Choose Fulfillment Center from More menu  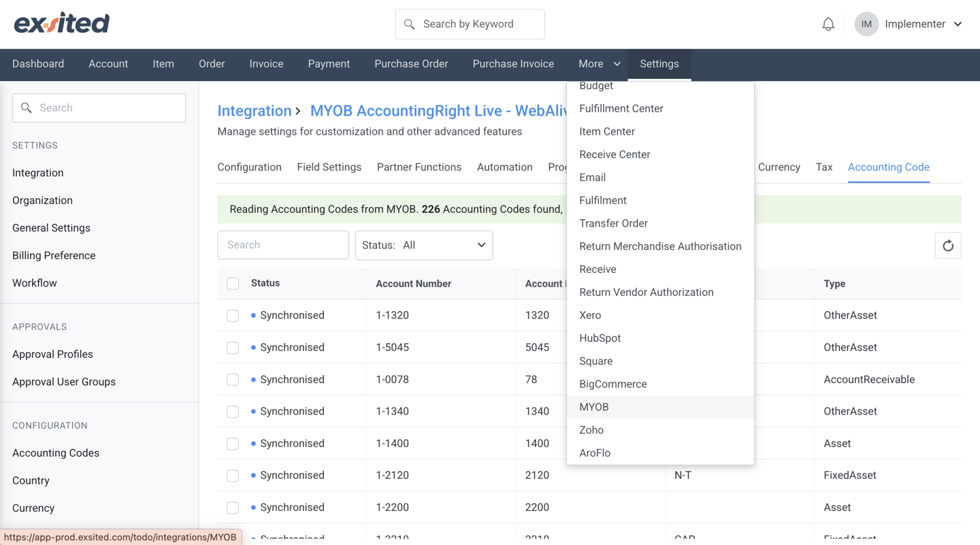point(660,109)
